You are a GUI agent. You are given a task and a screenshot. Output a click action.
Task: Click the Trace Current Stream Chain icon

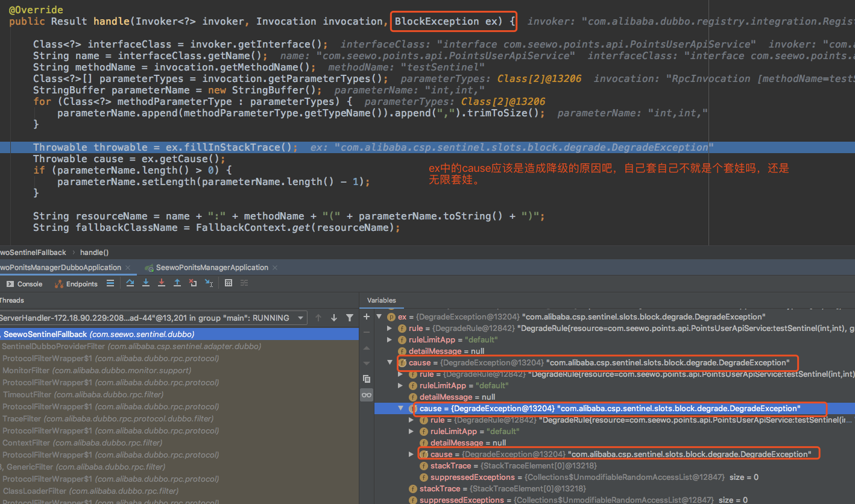(x=244, y=283)
